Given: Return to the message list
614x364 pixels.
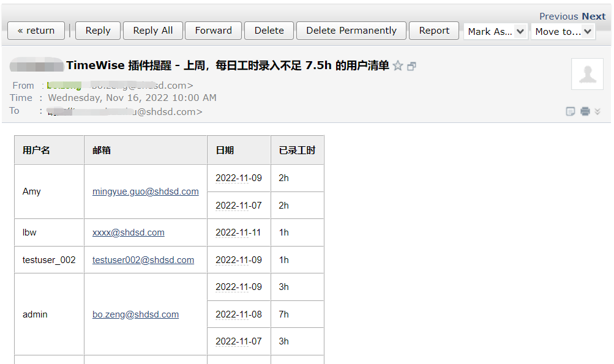Looking at the screenshot, I should [36, 31].
